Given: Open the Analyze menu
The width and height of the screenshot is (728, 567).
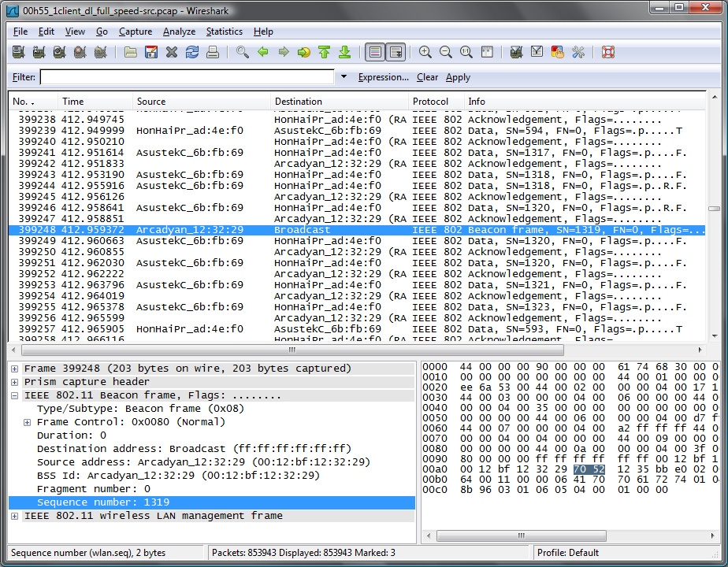Looking at the screenshot, I should (179, 31).
